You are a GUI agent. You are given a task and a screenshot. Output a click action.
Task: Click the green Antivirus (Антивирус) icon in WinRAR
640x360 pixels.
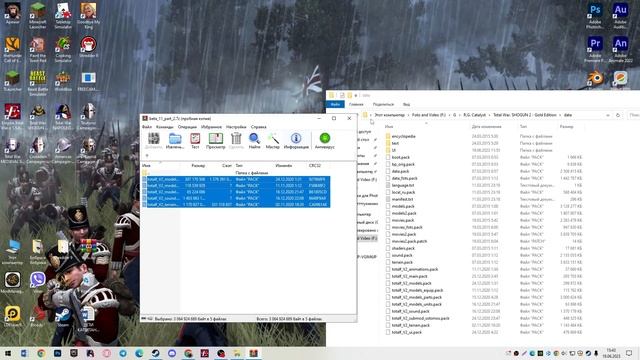click(324, 141)
